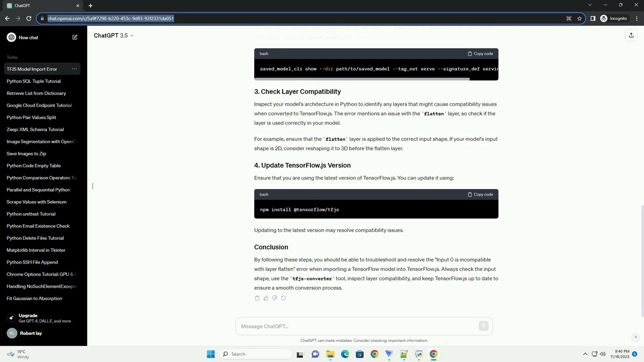Screen dimensions: 644x362
Task: Click the Incognito profile indicator
Action: click(614, 19)
